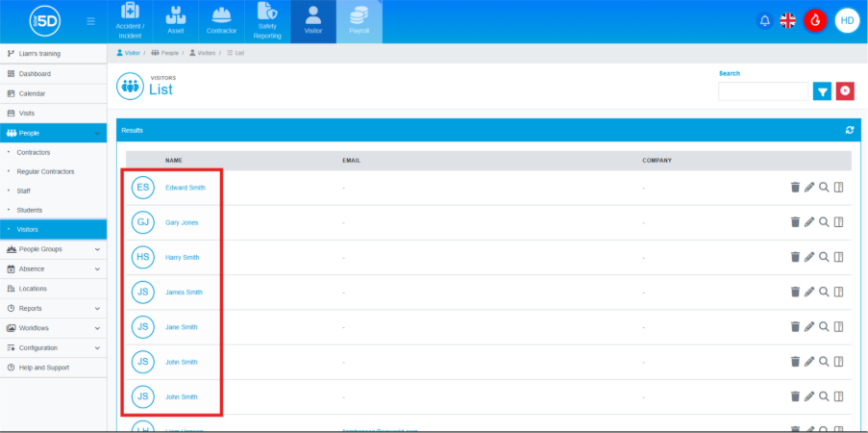Click the ES avatar for Edward Smith
Viewport: 868px width, 433px height.
point(143,188)
